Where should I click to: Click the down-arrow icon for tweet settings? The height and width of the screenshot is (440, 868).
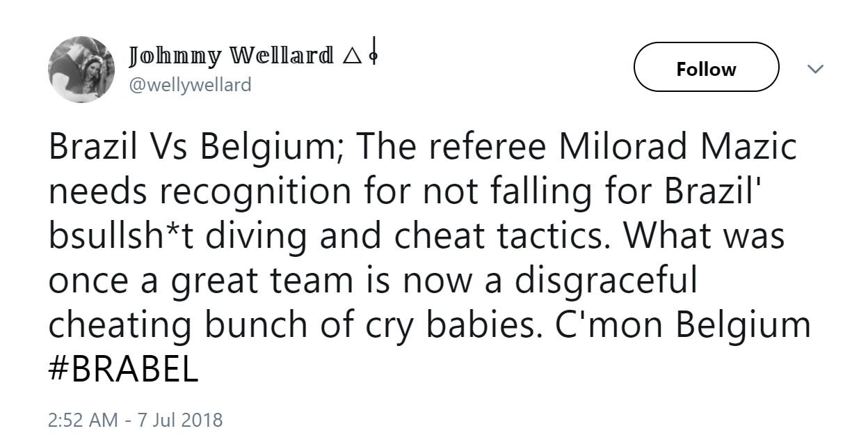814,68
